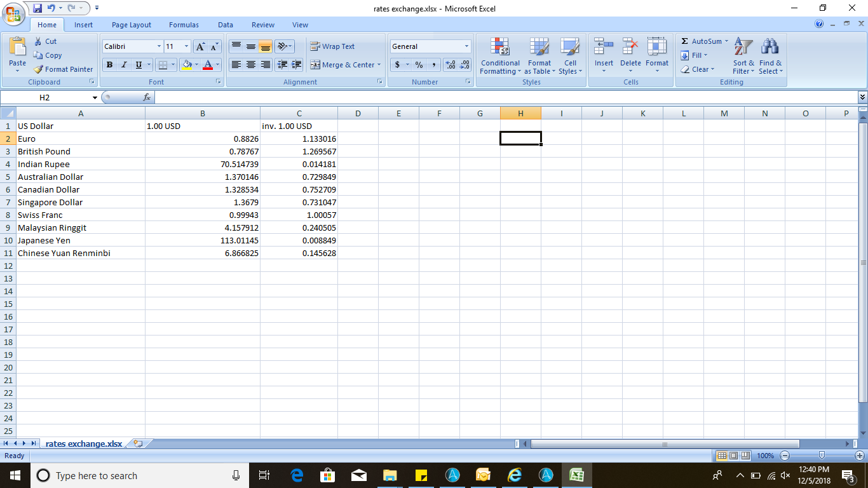This screenshot has height=488, width=868.
Task: Toggle Wrap Text for the cell
Action: click(332, 46)
